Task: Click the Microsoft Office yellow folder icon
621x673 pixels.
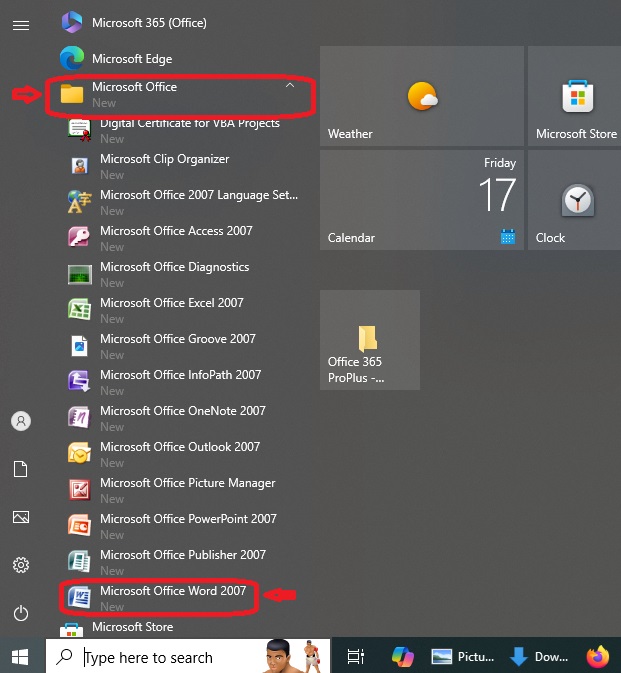Action: [x=72, y=94]
